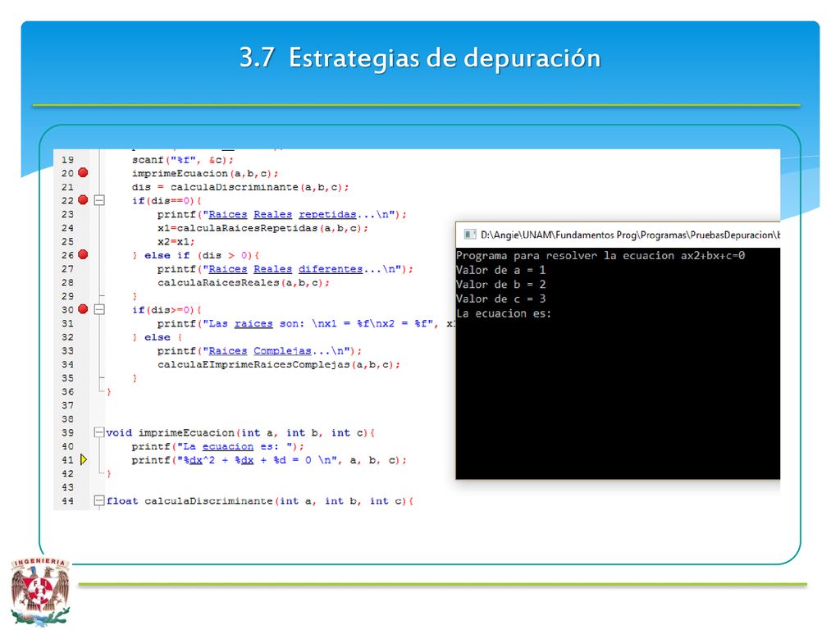This screenshot has height=630, width=840.
Task: Click the imprimeEcuacion(a,b,c); call on line 20
Action: tap(205, 174)
